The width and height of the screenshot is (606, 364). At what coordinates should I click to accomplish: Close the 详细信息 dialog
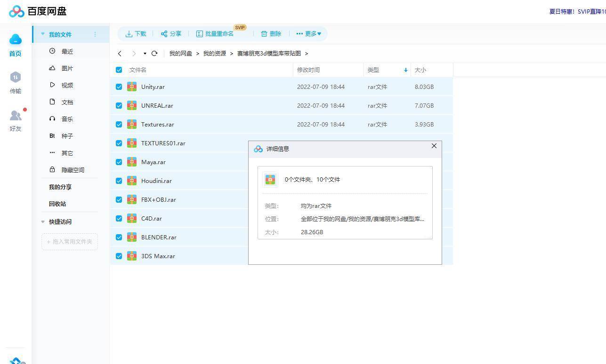(x=434, y=146)
